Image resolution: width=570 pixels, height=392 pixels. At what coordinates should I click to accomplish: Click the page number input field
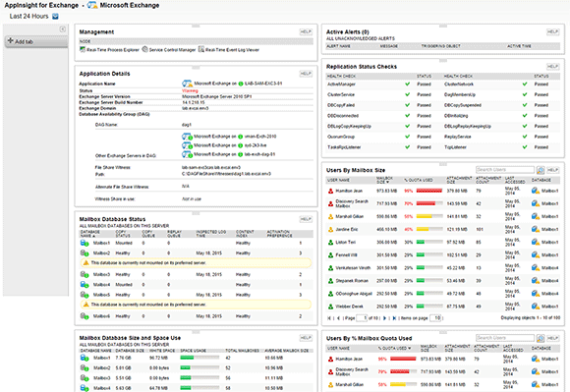[362, 318]
